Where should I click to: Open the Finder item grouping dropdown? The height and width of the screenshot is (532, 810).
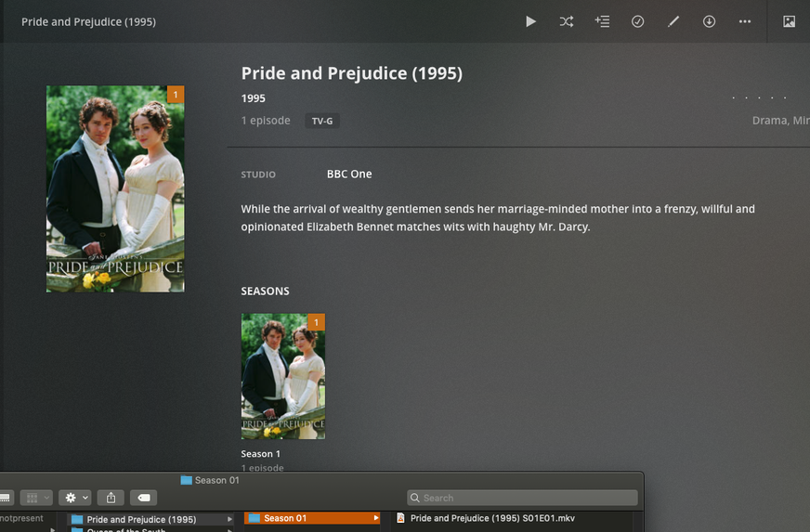[x=36, y=498]
